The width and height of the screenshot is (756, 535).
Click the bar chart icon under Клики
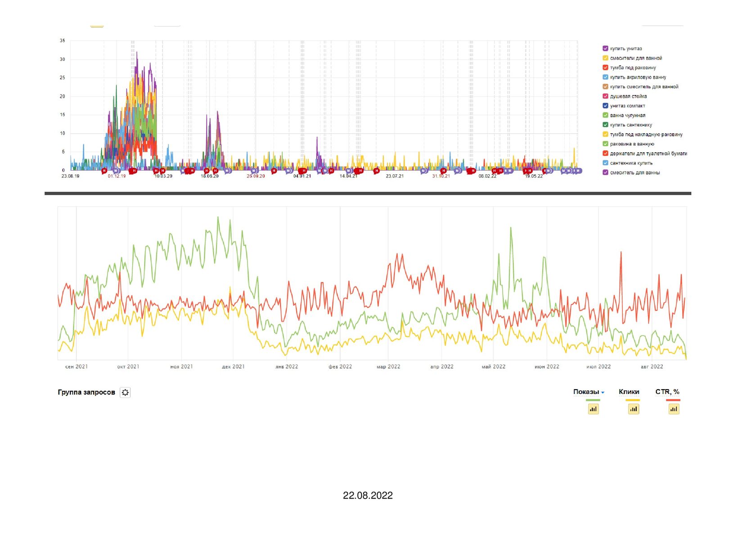click(x=634, y=409)
